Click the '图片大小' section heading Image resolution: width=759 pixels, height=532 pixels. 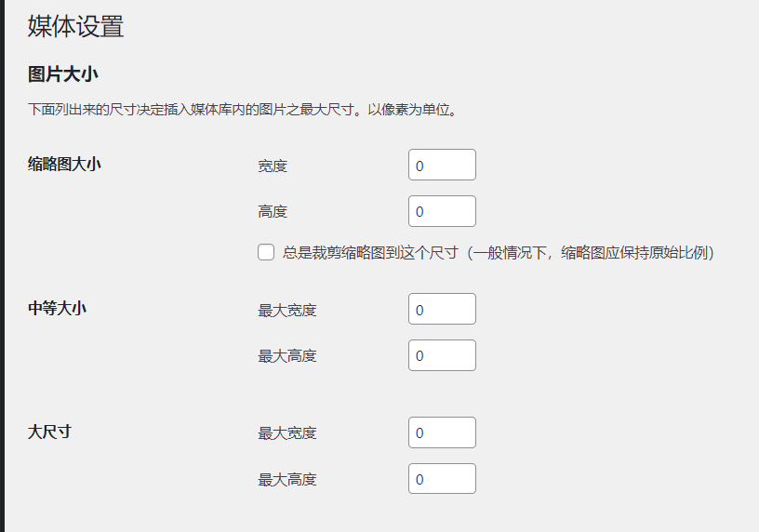(x=63, y=74)
